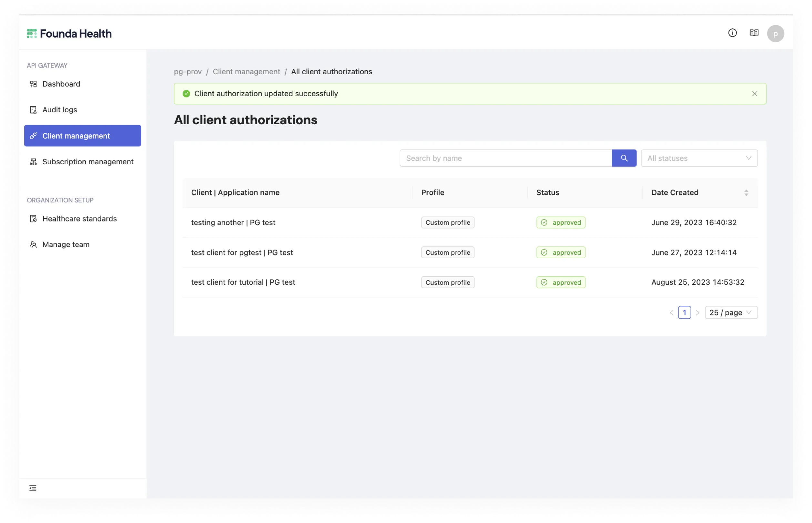Go to next page arrow
The image size is (812, 523).
coord(697,313)
